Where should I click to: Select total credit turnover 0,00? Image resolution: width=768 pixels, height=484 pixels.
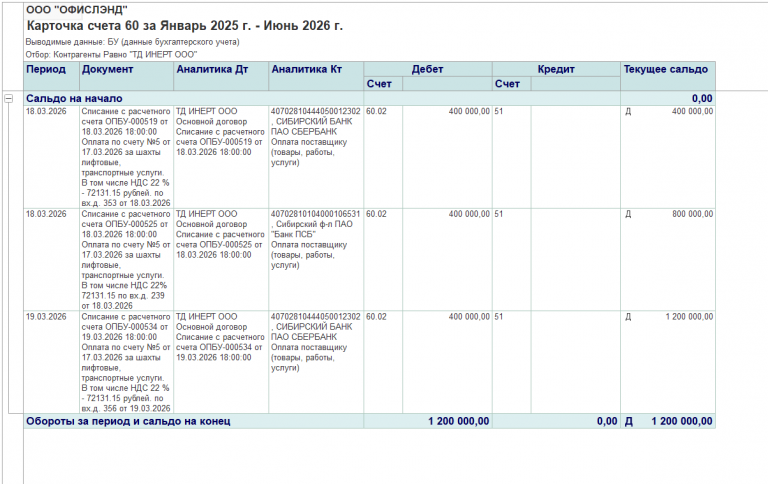[607, 421]
